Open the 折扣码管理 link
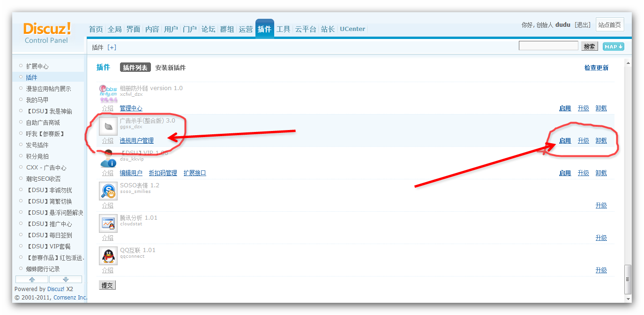The height and width of the screenshot is (315, 644). tap(163, 173)
